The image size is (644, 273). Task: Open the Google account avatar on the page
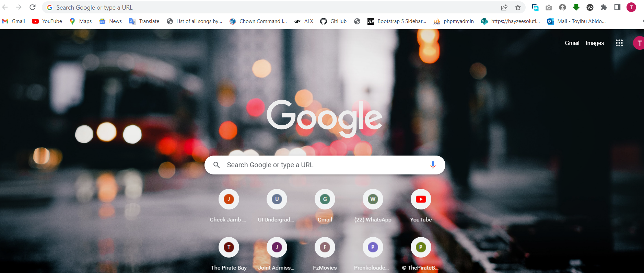[639, 43]
